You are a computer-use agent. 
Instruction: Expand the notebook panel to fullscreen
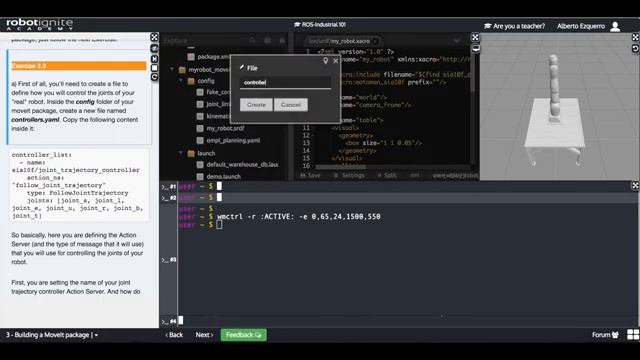point(154,38)
